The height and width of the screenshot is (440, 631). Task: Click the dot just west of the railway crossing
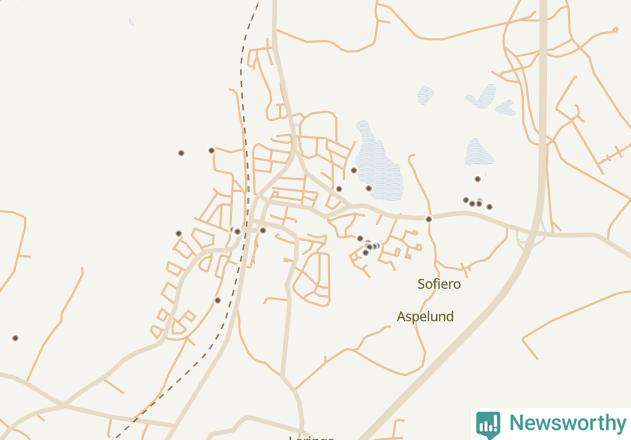(x=237, y=231)
